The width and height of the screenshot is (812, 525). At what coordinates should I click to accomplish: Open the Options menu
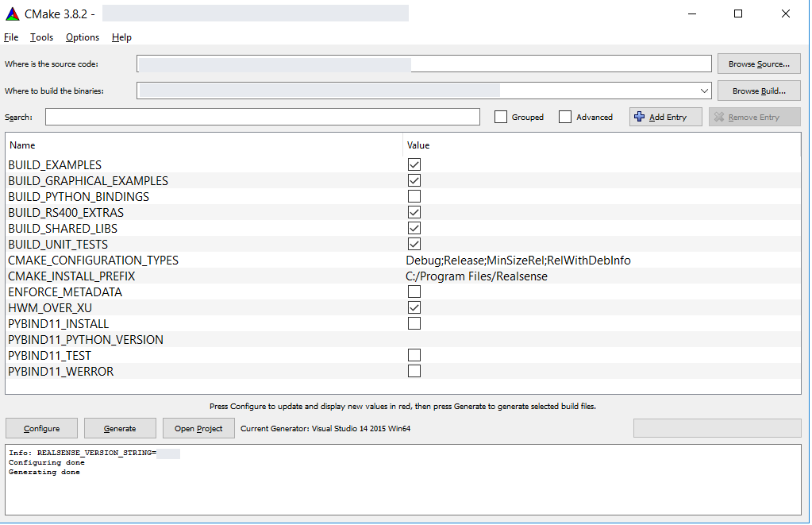(83, 37)
